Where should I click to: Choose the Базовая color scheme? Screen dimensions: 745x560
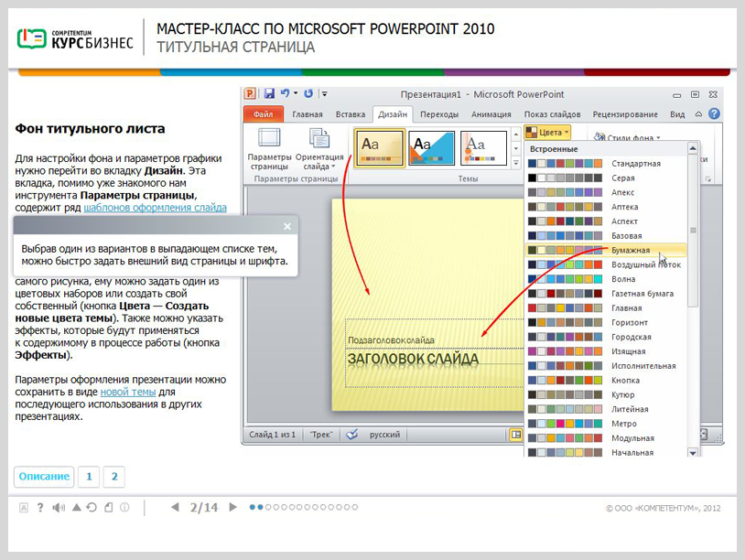[x=606, y=236]
